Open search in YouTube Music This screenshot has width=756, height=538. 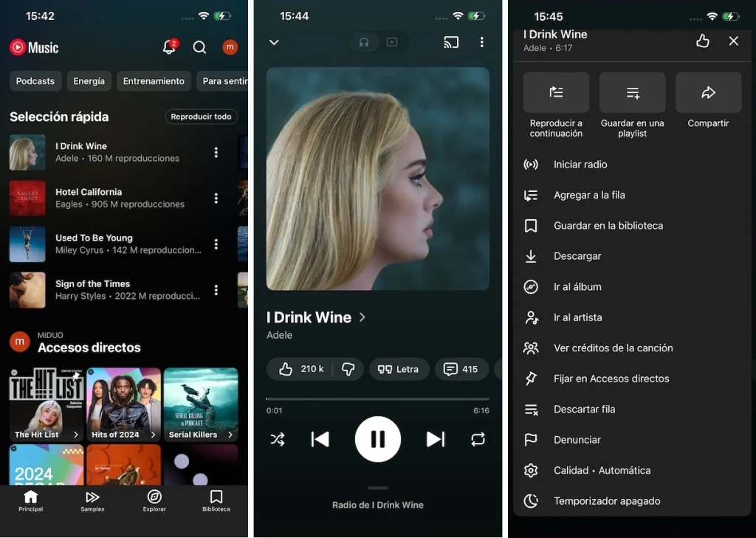coord(199,47)
